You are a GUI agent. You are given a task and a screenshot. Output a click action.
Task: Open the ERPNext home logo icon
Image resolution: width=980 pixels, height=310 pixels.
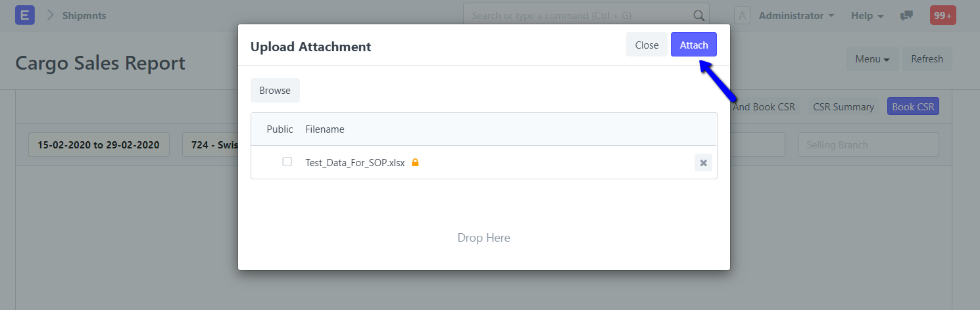(25, 15)
